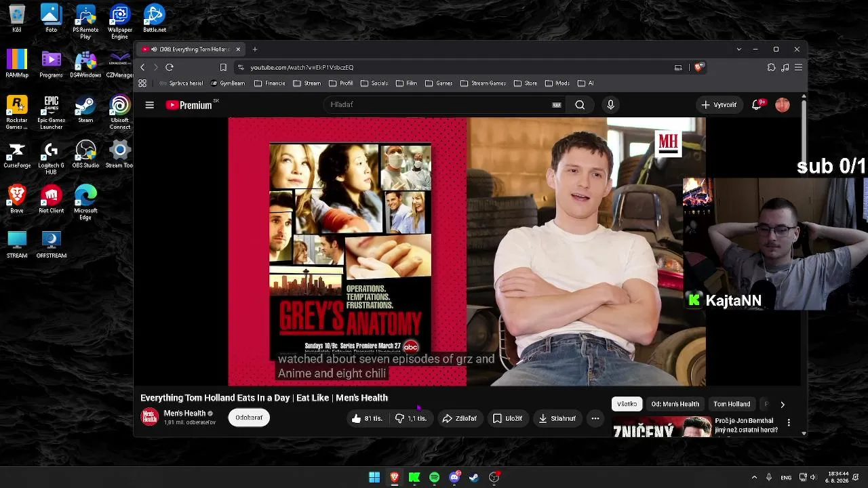Viewport: 868px width, 488px height.
Task: Select the Battle.net desktop icon
Action: click(x=154, y=18)
